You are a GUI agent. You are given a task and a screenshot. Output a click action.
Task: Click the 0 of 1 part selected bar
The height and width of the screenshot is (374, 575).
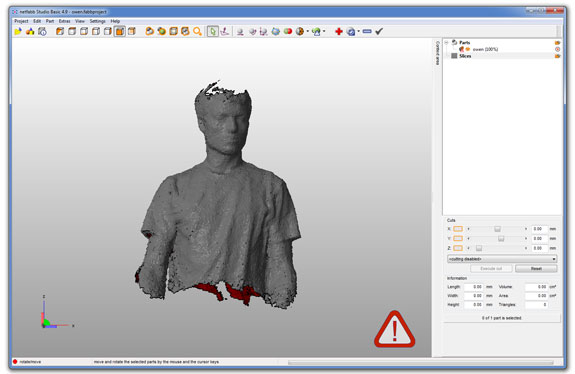pyautogui.click(x=502, y=318)
